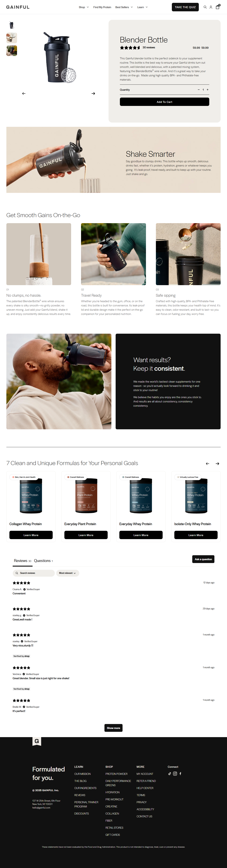Open Gainful's Instagram page icon
The width and height of the screenshot is (227, 868).
[175, 774]
